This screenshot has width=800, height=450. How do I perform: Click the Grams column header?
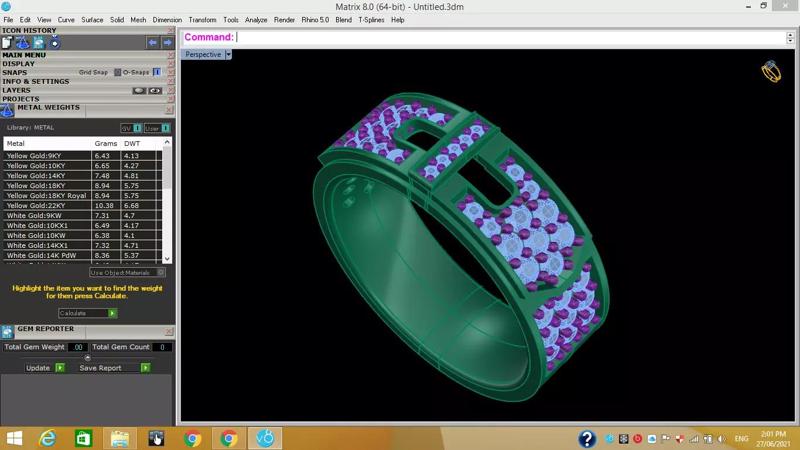point(106,144)
